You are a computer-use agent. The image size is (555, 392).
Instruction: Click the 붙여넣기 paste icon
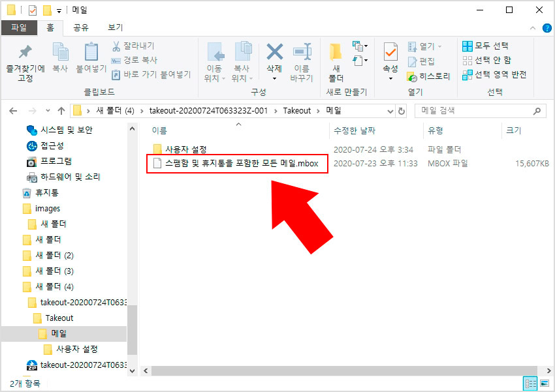91,52
